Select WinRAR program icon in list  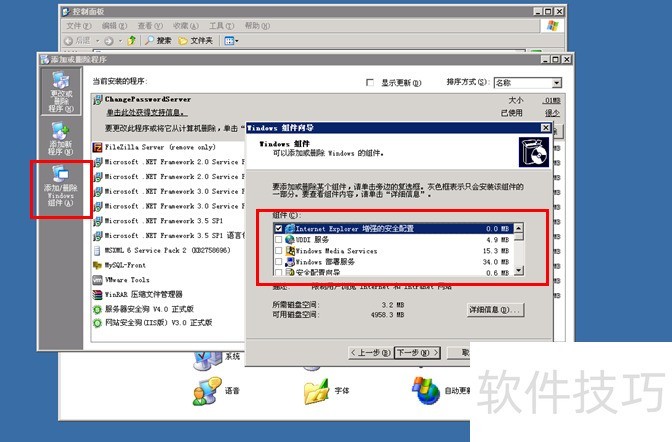(x=97, y=295)
